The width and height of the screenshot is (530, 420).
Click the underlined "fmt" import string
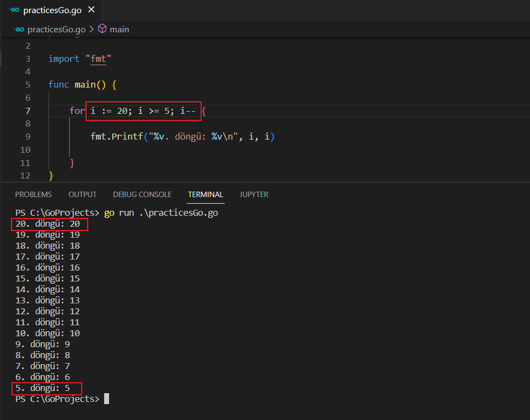(x=98, y=59)
